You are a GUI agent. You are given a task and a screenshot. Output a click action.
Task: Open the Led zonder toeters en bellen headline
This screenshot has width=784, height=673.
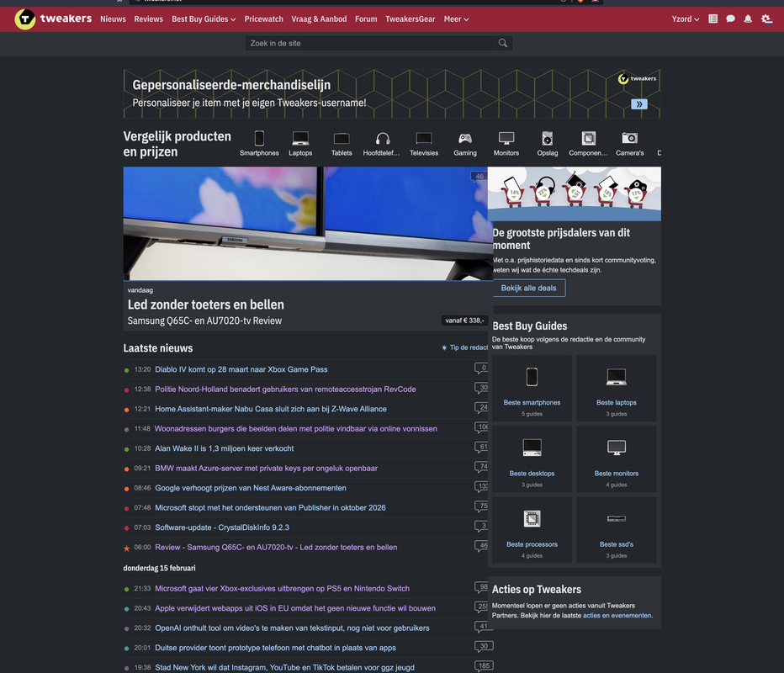click(x=205, y=305)
